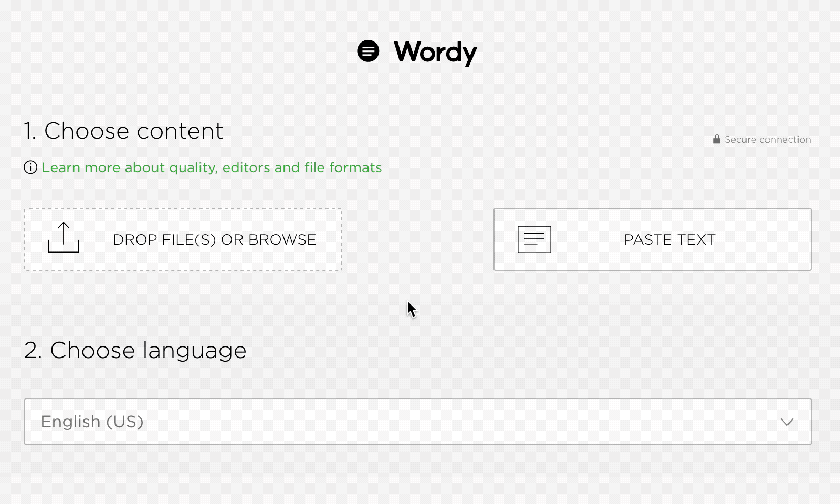Click the info icon beside the green link
The height and width of the screenshot is (504, 840).
coord(30,167)
